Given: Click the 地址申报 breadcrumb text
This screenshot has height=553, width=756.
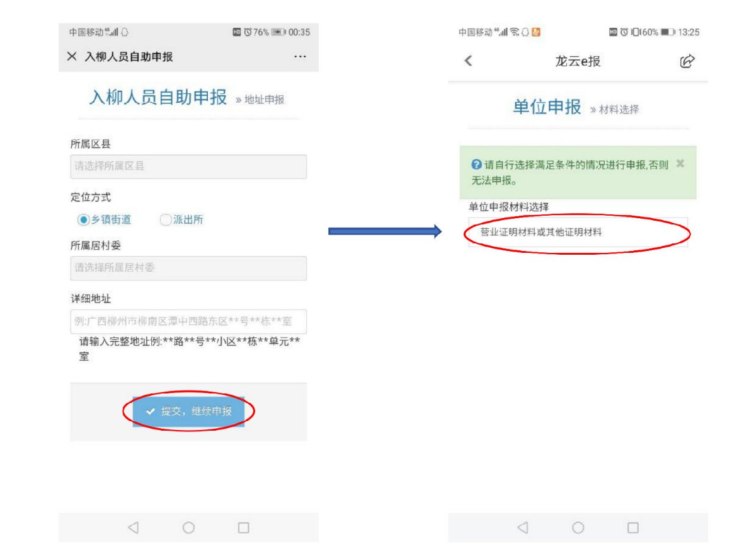Looking at the screenshot, I should (x=264, y=100).
